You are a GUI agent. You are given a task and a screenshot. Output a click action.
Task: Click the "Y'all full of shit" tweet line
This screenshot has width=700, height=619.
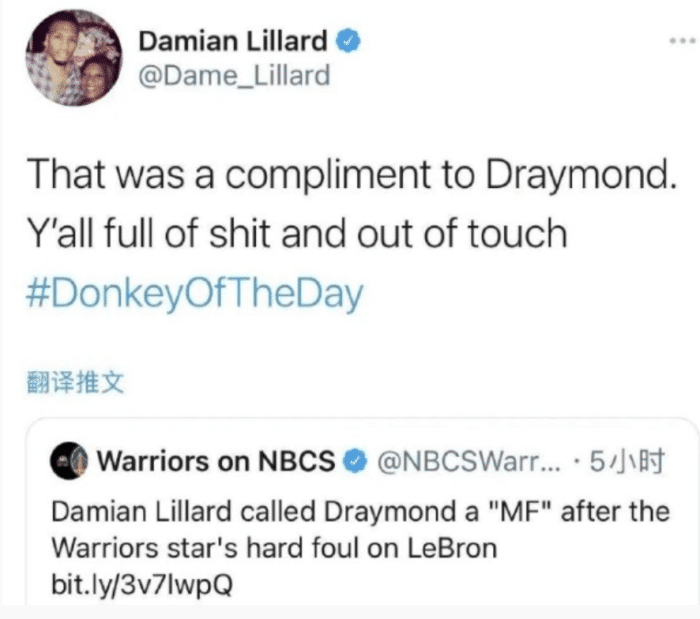[x=297, y=233]
